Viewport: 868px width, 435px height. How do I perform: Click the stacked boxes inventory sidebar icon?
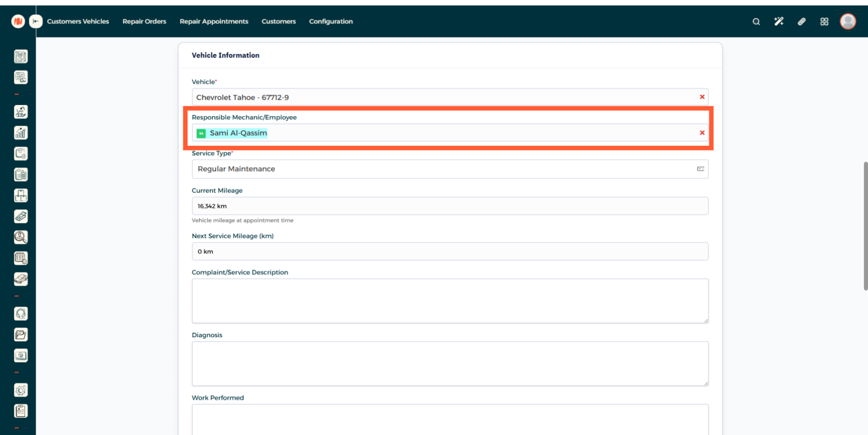21,196
